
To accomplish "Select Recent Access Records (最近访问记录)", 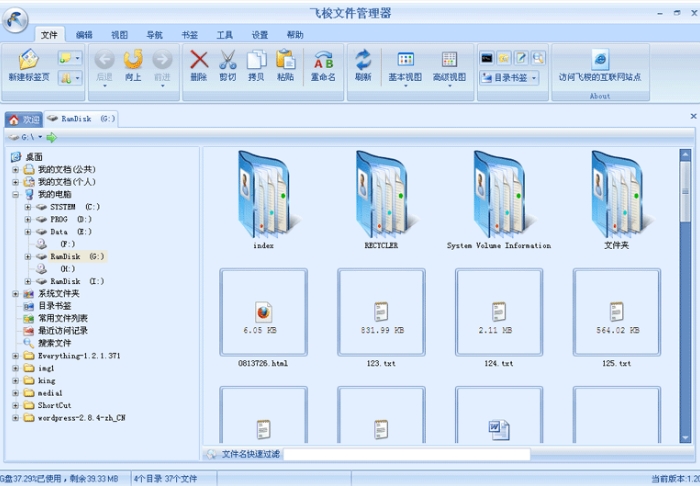I will point(62,331).
